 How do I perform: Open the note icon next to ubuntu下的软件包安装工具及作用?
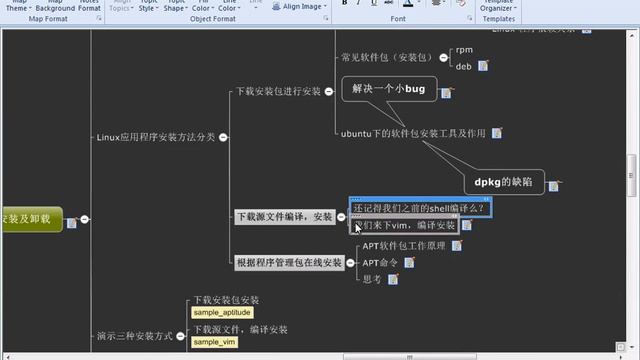click(x=497, y=133)
